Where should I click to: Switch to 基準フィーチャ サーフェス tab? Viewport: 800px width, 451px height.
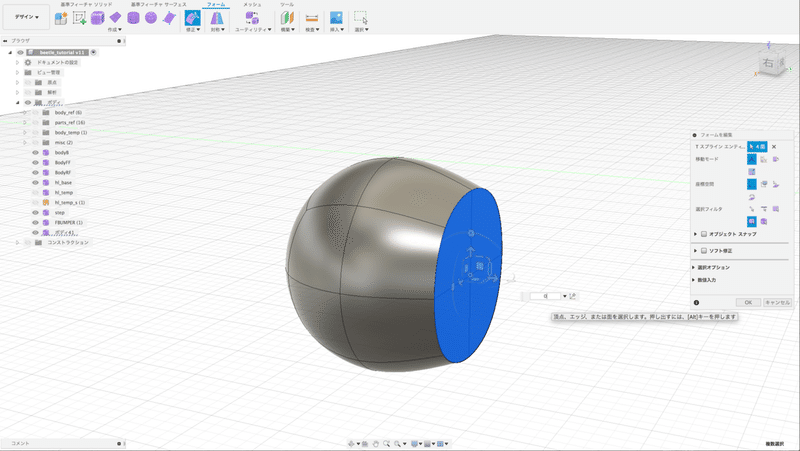coord(159,4)
